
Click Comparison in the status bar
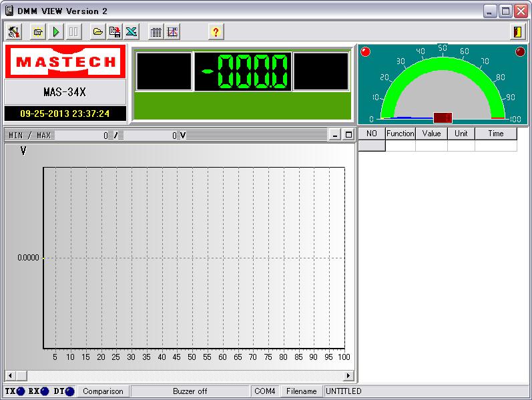(x=103, y=391)
